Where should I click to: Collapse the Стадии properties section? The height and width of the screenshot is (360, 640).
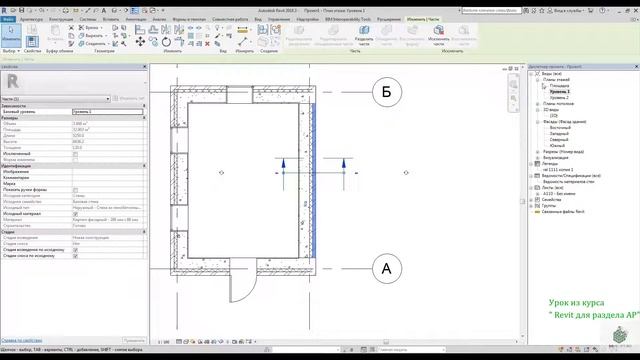(144, 232)
